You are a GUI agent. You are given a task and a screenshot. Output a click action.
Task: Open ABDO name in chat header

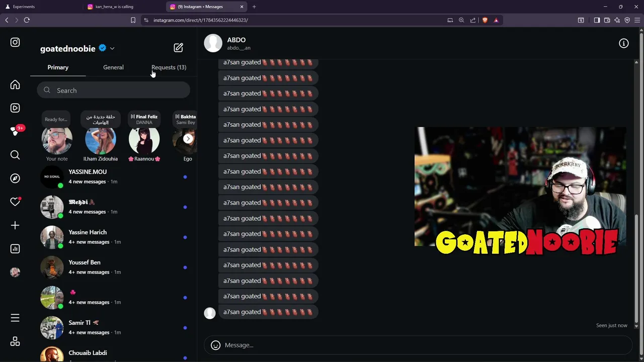(x=236, y=40)
